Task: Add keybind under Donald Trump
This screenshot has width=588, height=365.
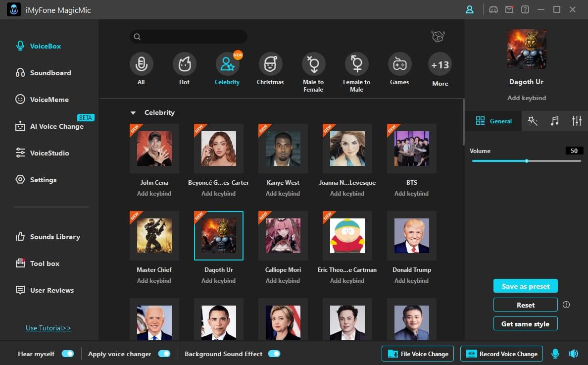Action: [411, 281]
